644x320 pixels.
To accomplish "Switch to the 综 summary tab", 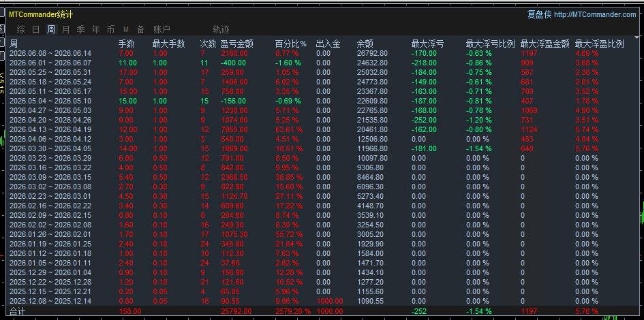I will [20, 29].
